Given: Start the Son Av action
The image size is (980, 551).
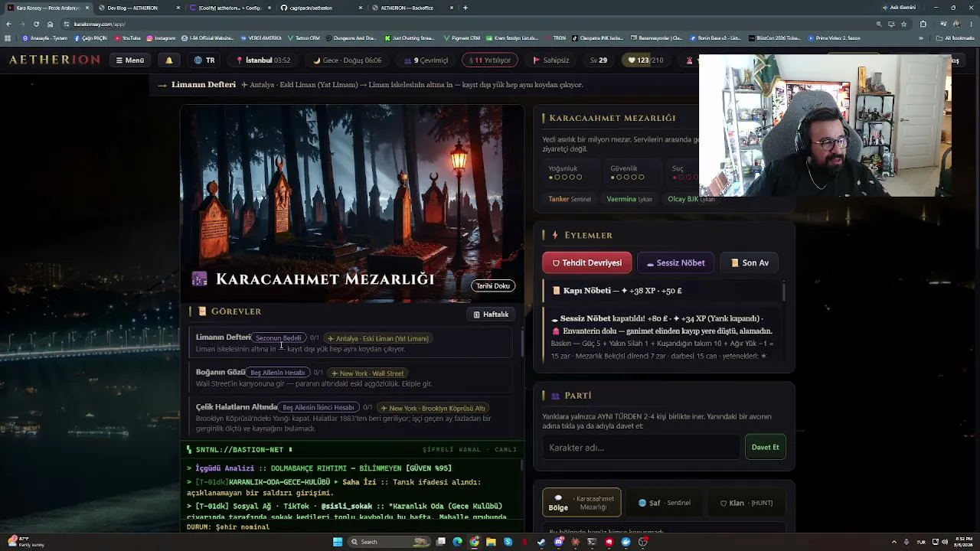Looking at the screenshot, I should 750,262.
